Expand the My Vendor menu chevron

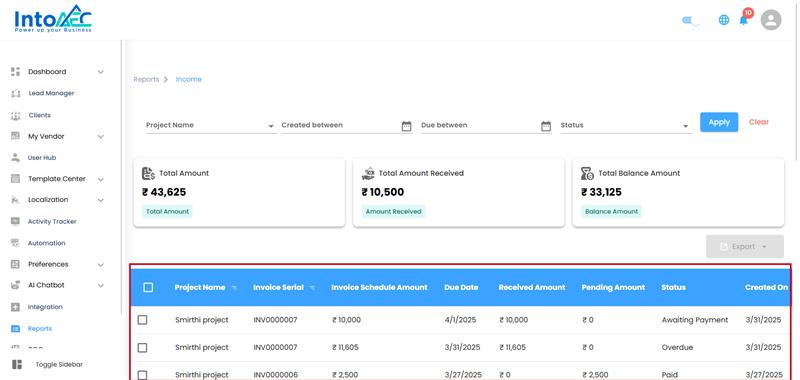[x=101, y=137]
